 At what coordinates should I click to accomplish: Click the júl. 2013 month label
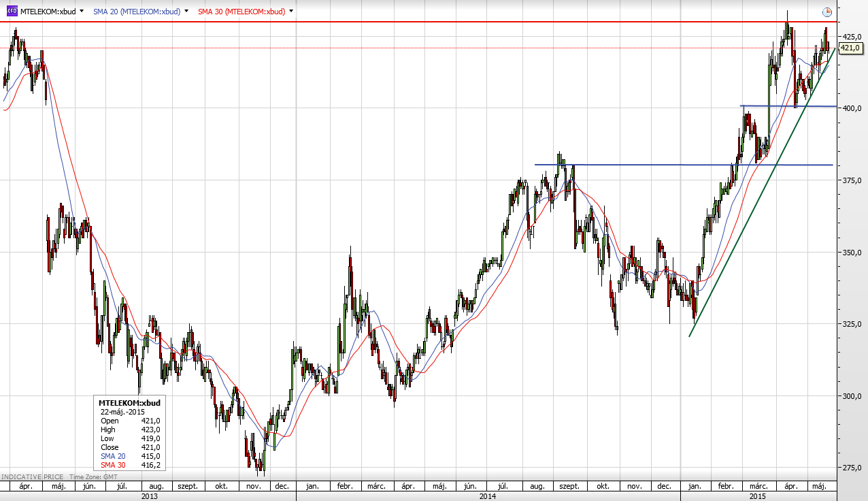pos(123,487)
